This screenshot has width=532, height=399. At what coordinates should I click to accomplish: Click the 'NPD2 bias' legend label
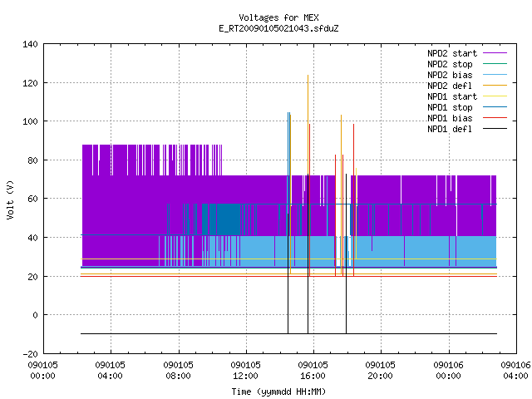(x=450, y=75)
